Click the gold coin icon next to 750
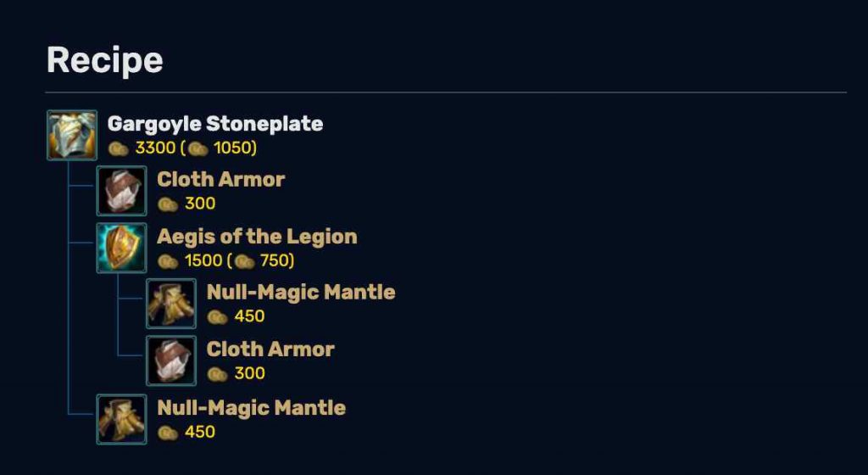The width and height of the screenshot is (868, 475). (244, 261)
